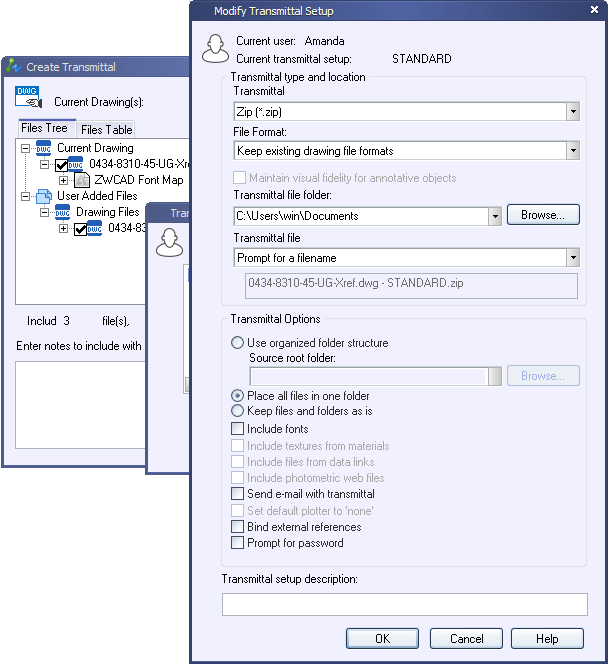Click the DWG icon beside 0434-8310-45-UG-Xref

point(75,164)
